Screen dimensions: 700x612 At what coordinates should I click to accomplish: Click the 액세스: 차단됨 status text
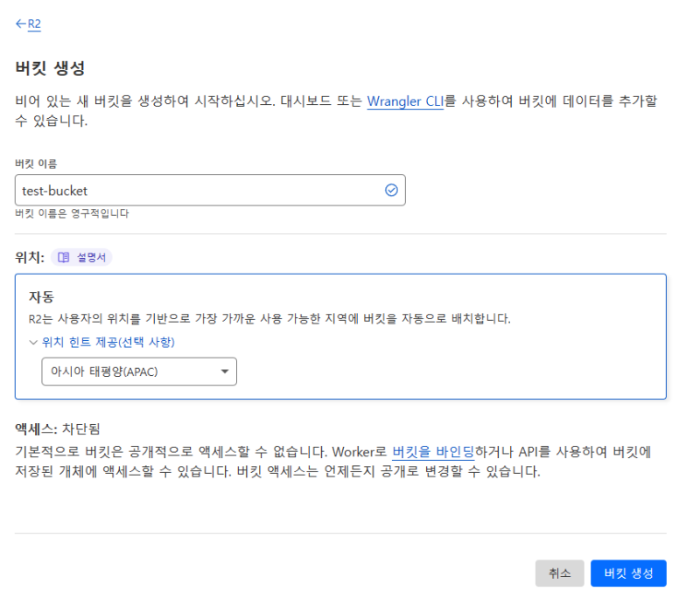(x=58, y=428)
